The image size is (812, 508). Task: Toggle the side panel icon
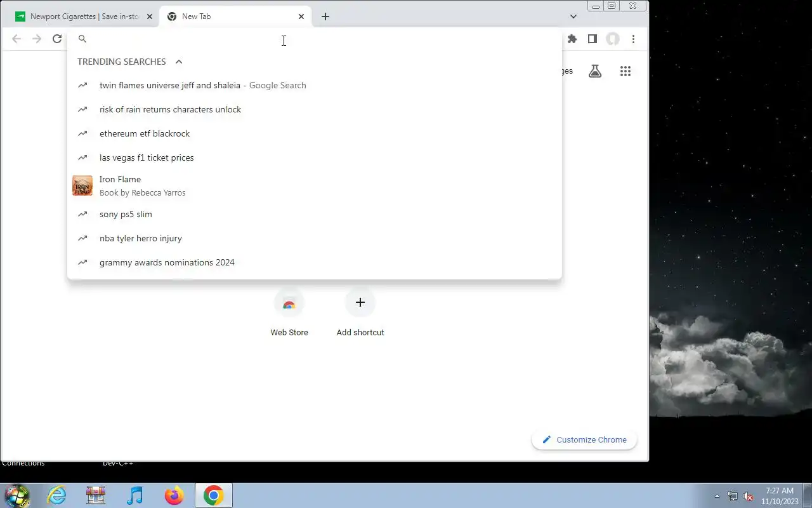(x=593, y=39)
